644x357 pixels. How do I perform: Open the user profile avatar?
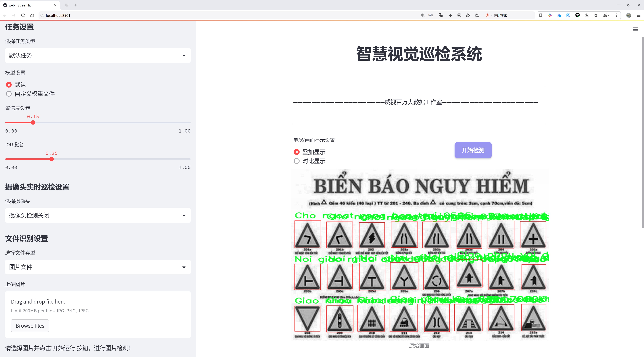628,15
